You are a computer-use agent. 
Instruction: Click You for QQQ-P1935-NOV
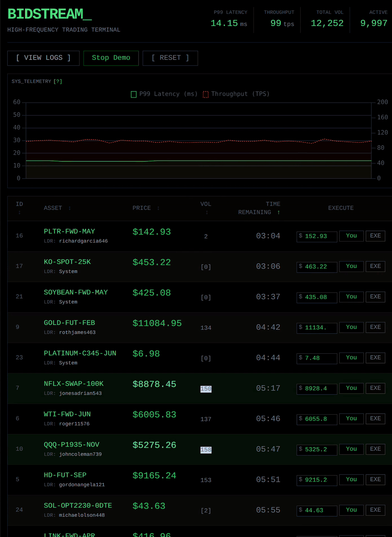(x=351, y=449)
